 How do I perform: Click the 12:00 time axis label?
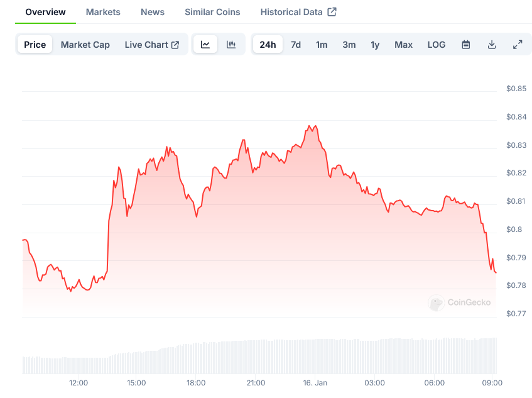pyautogui.click(x=79, y=383)
